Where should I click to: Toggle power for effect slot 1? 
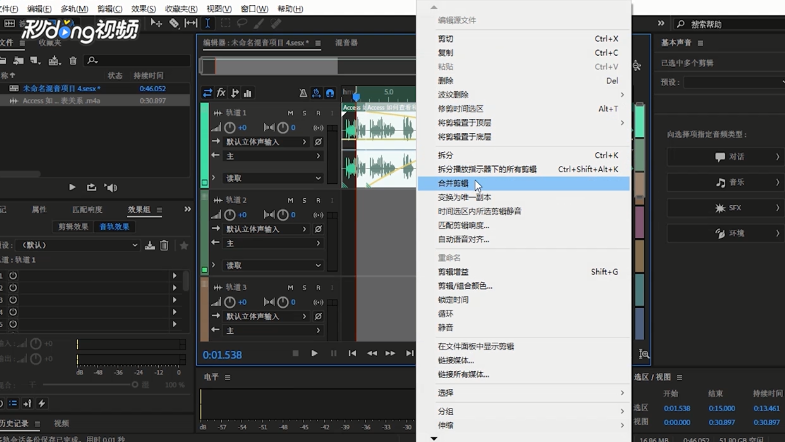[x=13, y=275]
